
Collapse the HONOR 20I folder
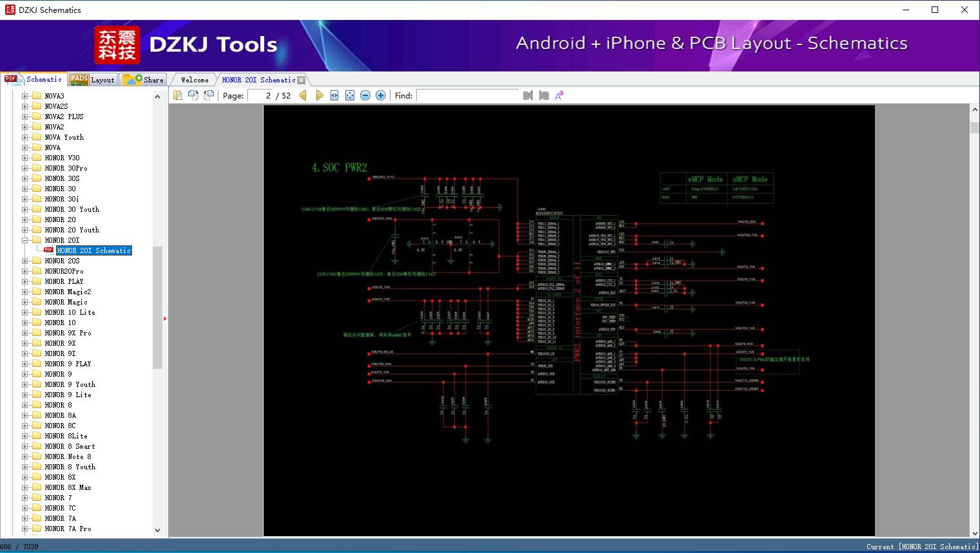25,240
